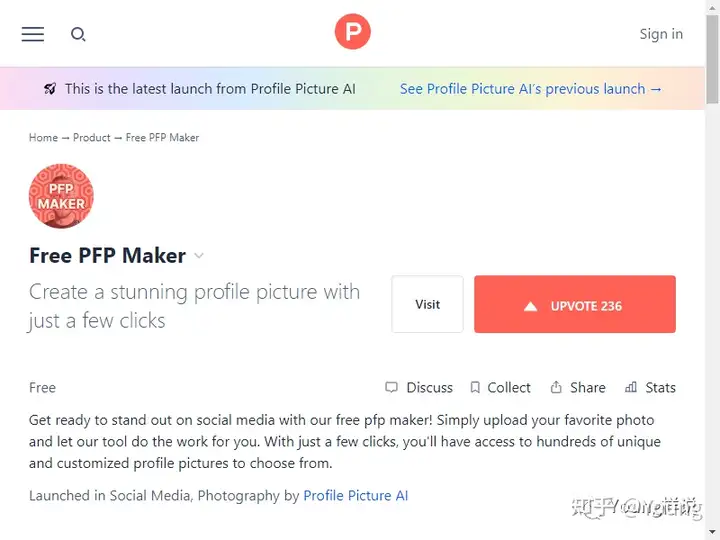
Task: Select Home in the breadcrumb
Action: tap(43, 138)
